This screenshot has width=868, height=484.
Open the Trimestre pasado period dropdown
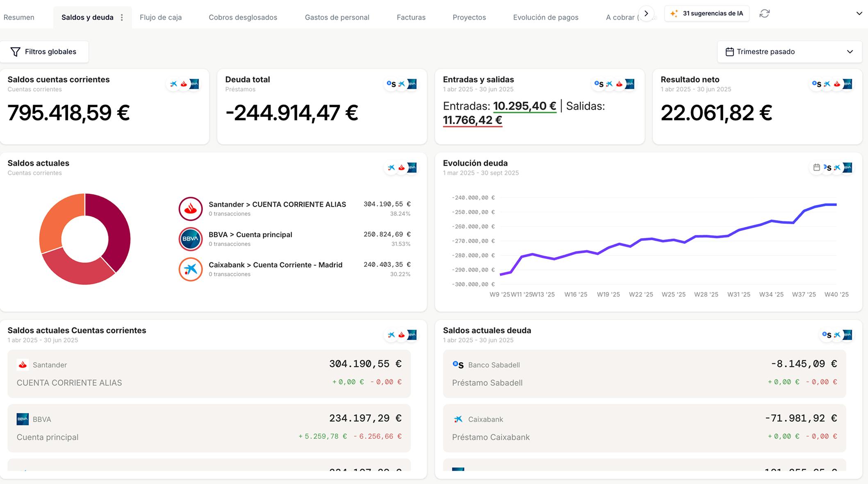[x=789, y=52]
